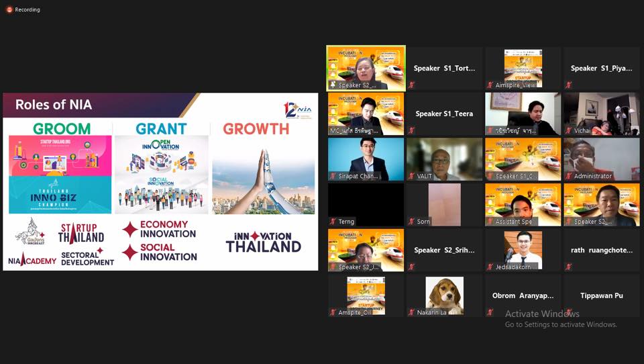Click the Open Innovation graphic on the slide

[x=162, y=155]
